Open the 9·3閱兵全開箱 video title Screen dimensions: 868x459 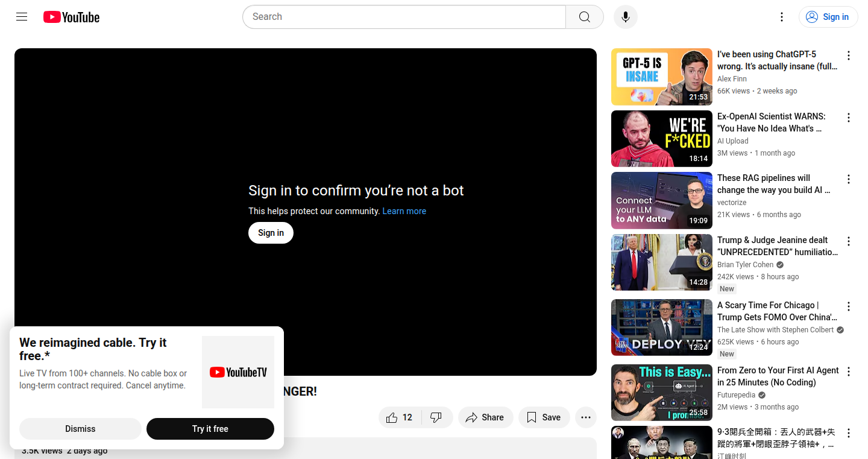pos(776,438)
